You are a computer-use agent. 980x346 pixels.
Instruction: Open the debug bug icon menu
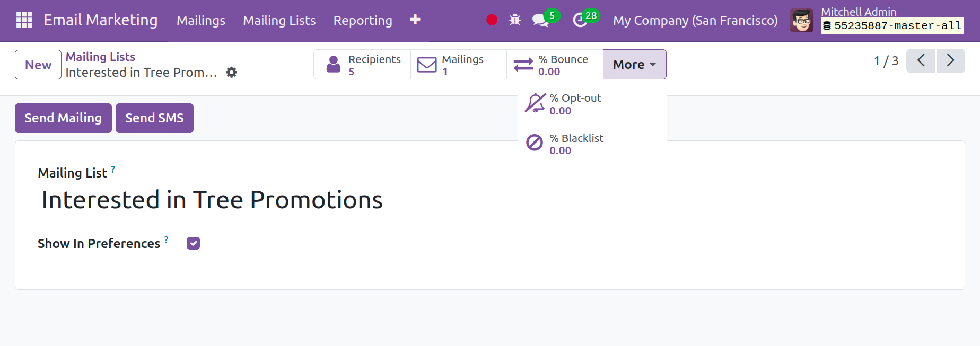[515, 20]
